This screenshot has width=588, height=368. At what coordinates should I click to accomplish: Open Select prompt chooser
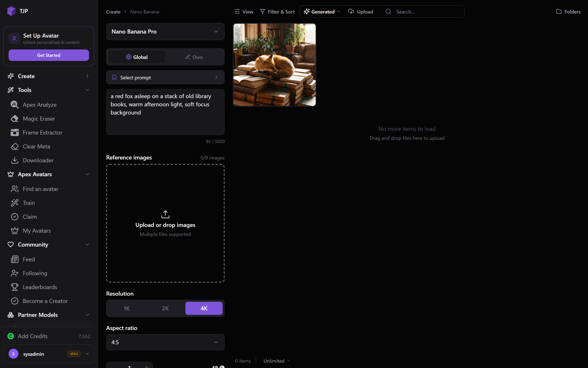pyautogui.click(x=165, y=77)
